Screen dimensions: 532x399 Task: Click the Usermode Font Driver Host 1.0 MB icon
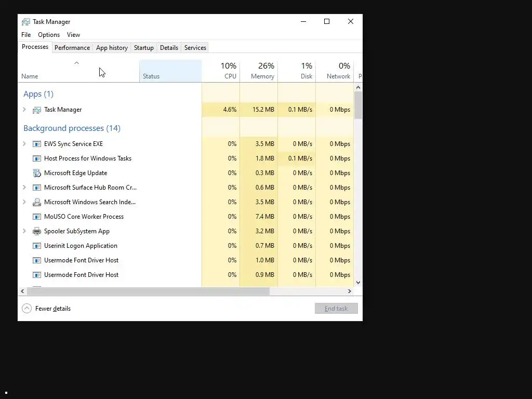[x=37, y=261]
